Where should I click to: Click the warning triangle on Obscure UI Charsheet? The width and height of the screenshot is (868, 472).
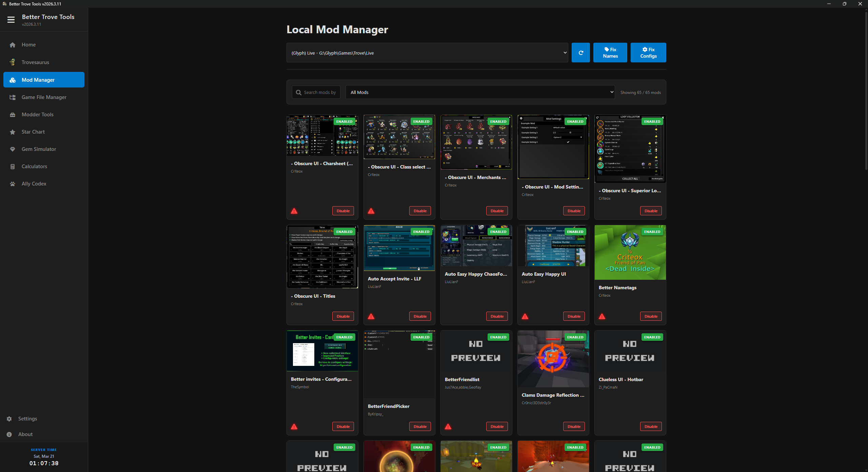click(x=294, y=211)
